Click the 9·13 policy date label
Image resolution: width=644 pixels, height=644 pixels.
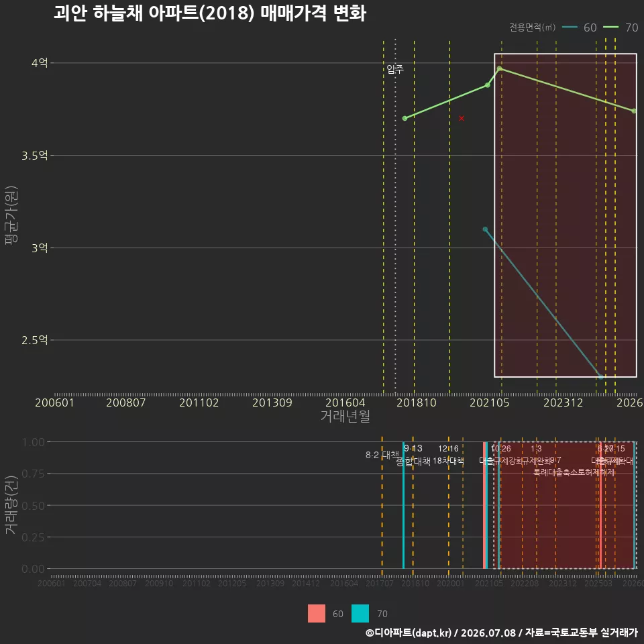tap(413, 448)
